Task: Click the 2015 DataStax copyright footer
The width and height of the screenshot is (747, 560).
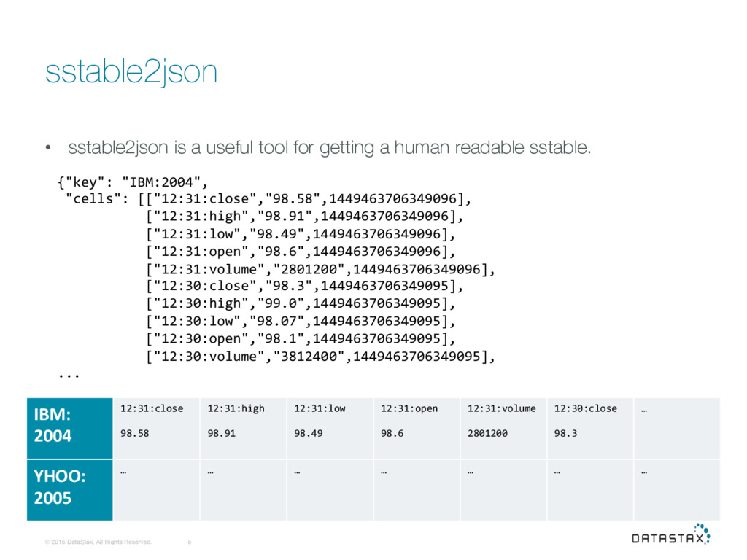Action: pos(98,542)
